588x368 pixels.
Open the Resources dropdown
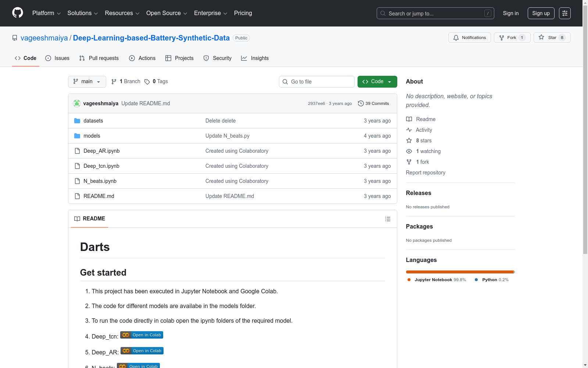(122, 13)
